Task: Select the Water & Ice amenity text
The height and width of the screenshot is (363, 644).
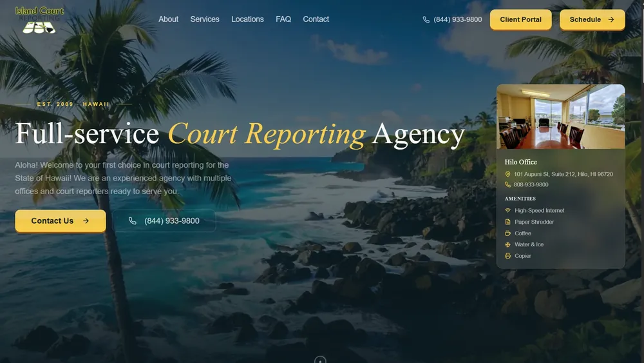Action: tap(529, 244)
